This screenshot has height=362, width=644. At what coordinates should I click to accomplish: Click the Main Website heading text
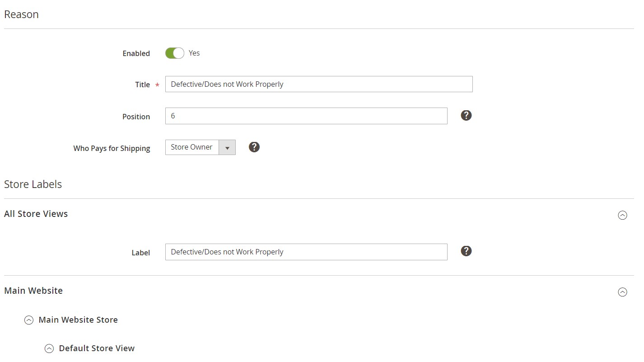pyautogui.click(x=33, y=291)
